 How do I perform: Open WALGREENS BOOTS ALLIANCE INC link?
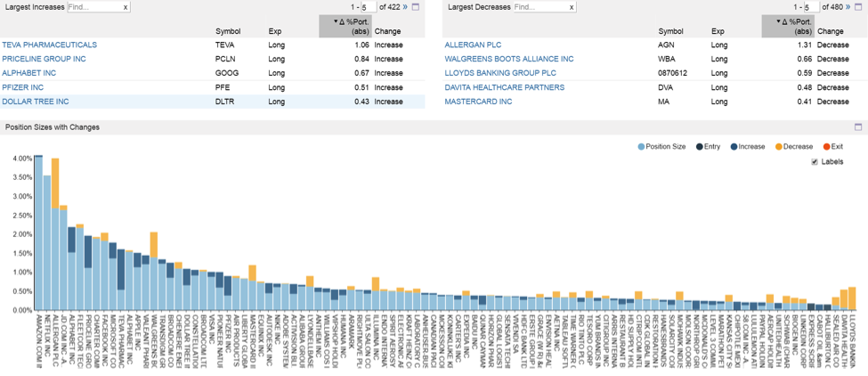(x=508, y=59)
